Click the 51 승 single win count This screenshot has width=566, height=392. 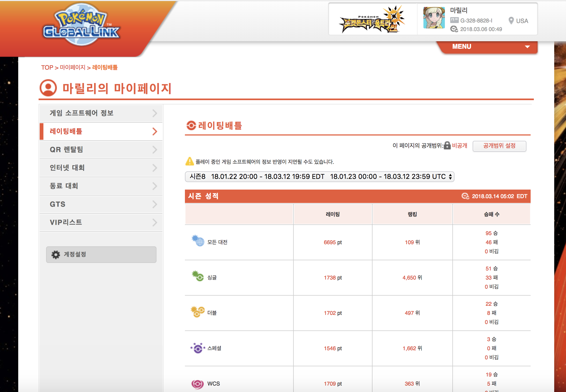click(x=491, y=269)
